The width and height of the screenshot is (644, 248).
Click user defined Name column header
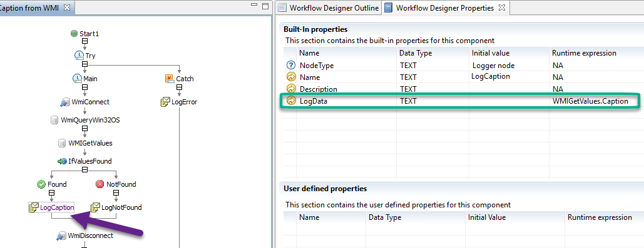(331, 217)
